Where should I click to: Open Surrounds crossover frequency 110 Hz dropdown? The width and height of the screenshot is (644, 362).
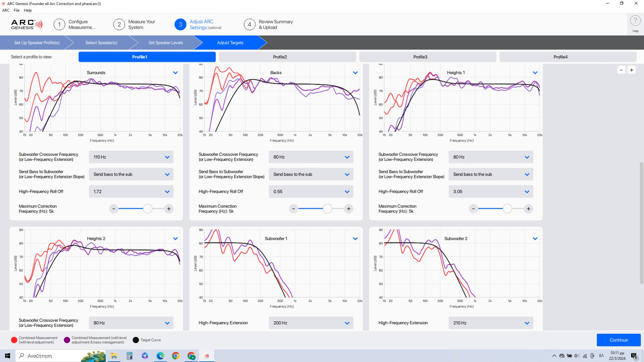(131, 157)
